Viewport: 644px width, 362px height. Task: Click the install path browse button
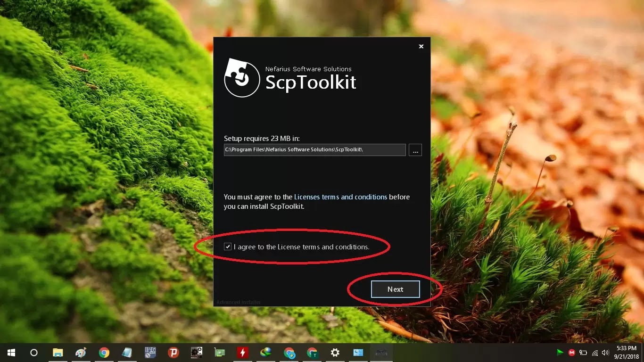click(415, 150)
